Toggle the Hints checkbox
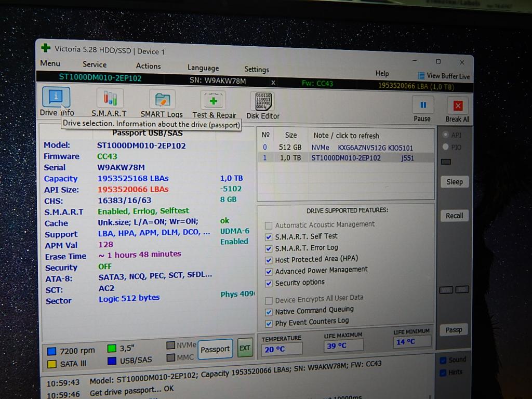 [443, 373]
